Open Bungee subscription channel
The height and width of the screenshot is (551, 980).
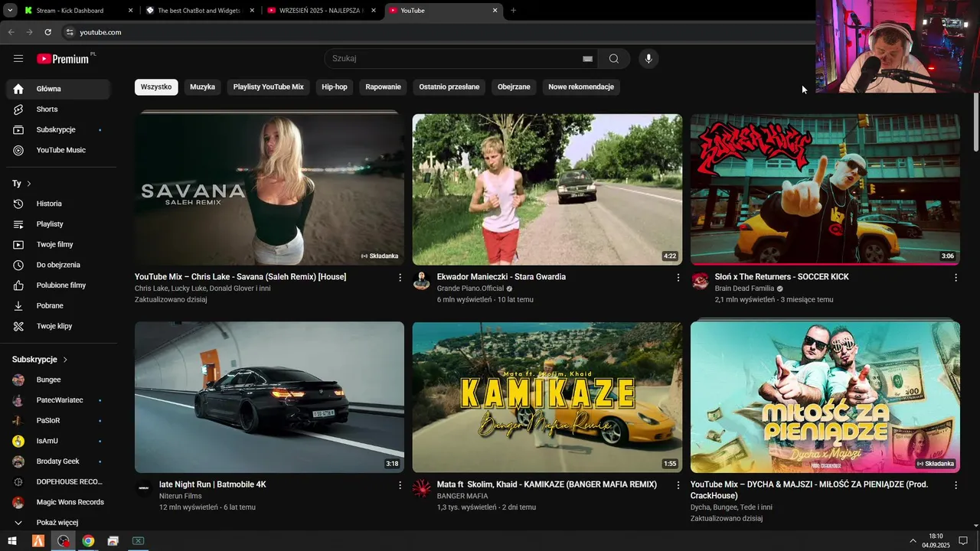pyautogui.click(x=58, y=380)
